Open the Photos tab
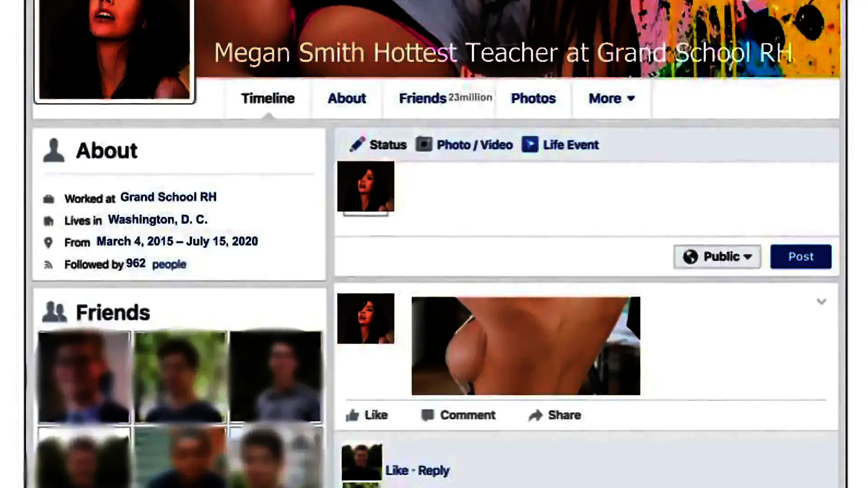The image size is (868, 488). coord(533,98)
